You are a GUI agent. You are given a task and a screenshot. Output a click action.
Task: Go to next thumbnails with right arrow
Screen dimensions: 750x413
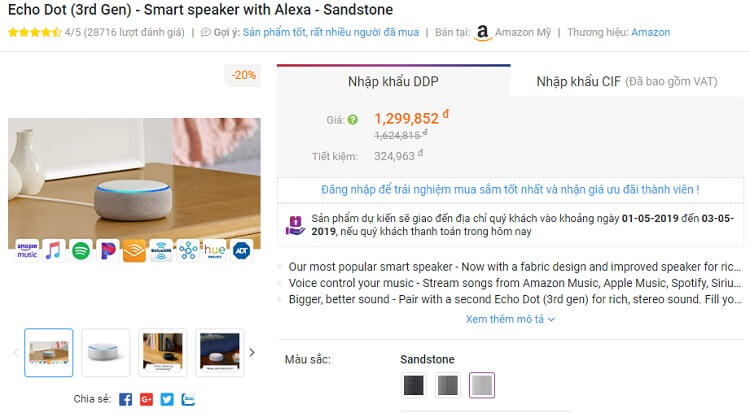(252, 353)
